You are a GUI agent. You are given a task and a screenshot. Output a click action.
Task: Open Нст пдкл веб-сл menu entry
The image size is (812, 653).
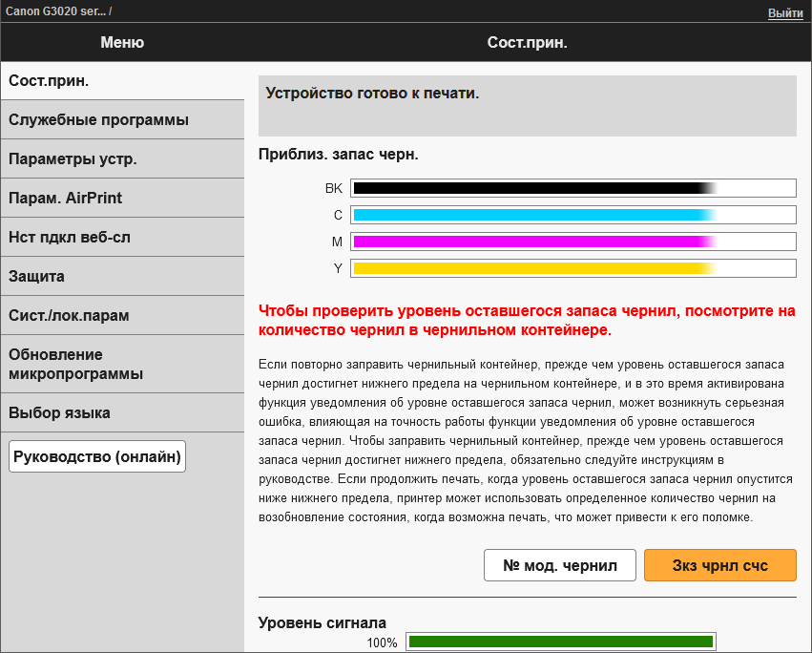click(122, 237)
